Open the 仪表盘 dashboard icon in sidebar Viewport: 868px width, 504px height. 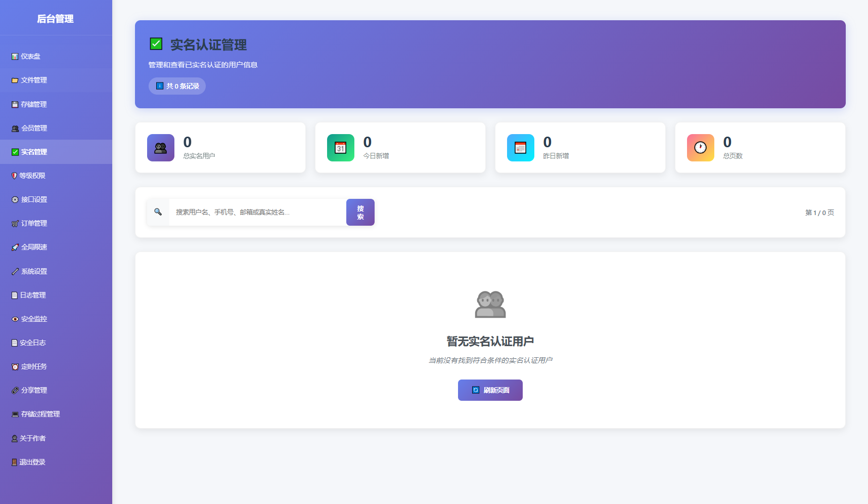coord(14,56)
